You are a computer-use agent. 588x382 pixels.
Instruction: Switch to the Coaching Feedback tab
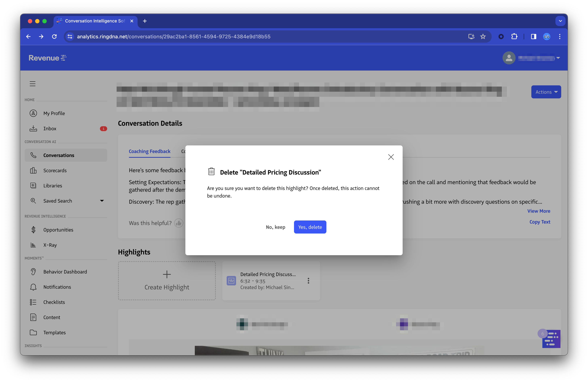click(150, 151)
